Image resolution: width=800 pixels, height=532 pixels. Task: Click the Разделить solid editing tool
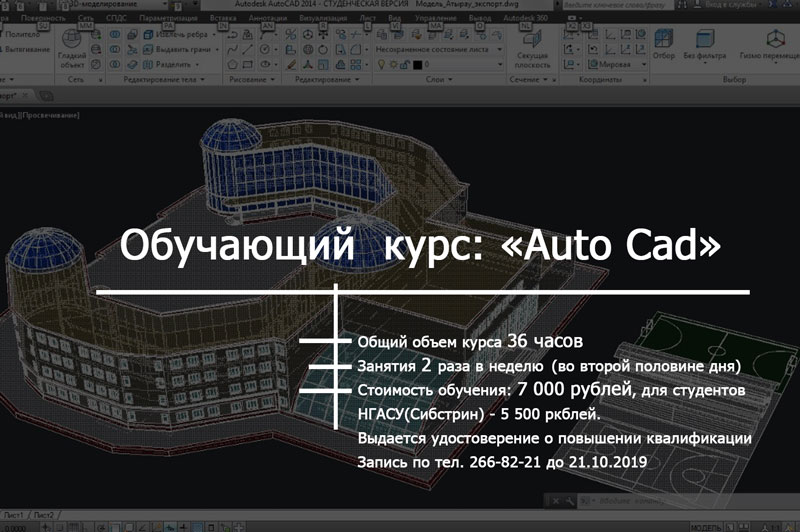(x=170, y=65)
